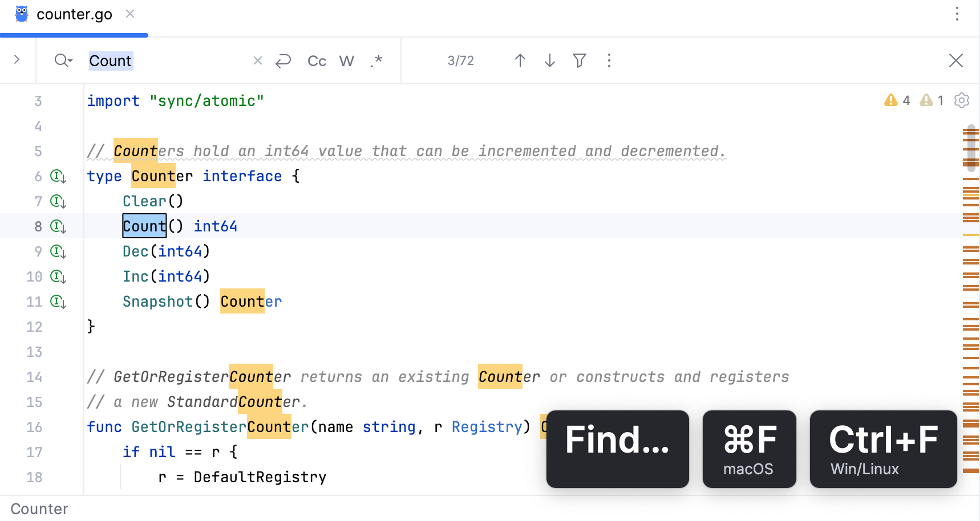Image resolution: width=980 pixels, height=521 pixels.
Task: Toggle whole words matching with the W button
Action: [346, 60]
